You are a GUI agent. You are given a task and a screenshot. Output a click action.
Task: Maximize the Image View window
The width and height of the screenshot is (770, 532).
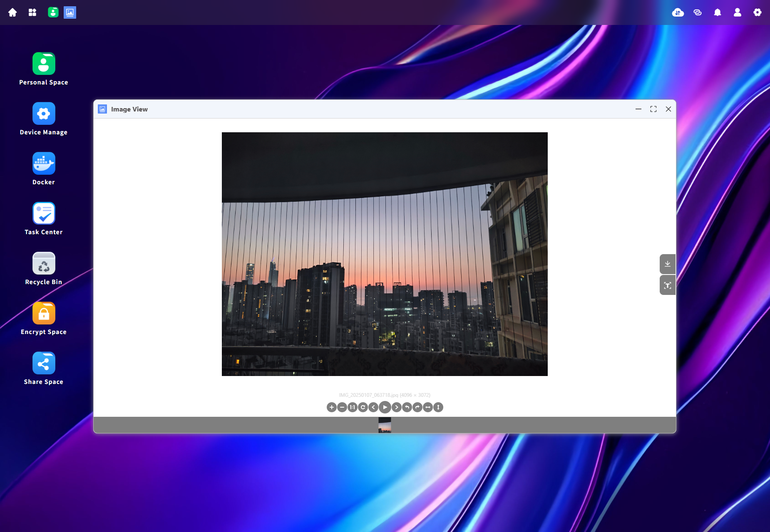(x=653, y=109)
